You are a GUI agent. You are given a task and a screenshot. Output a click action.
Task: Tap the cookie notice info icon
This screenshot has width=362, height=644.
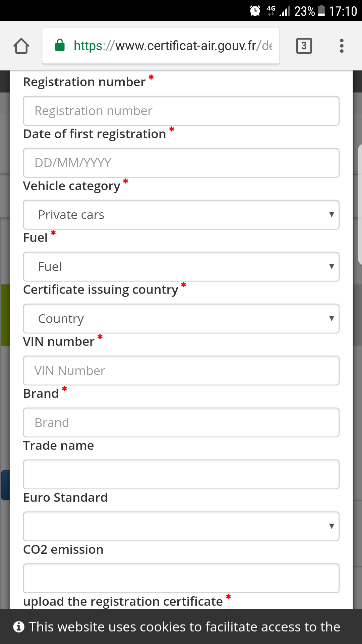(x=19, y=627)
